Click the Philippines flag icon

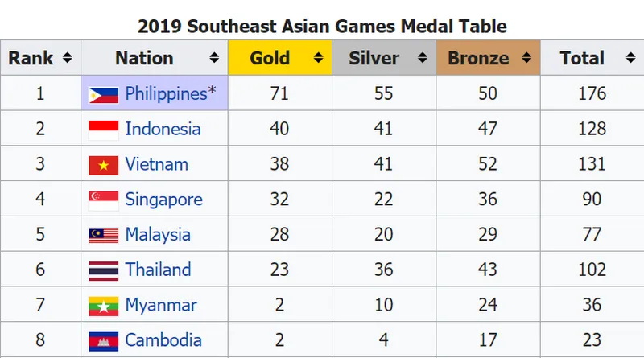[104, 94]
